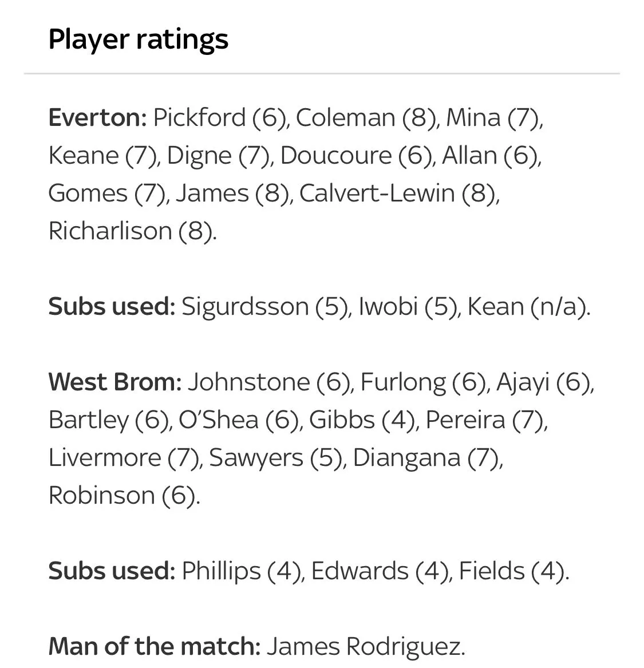Tap Robinson's name in West Brom lineup

101,496
